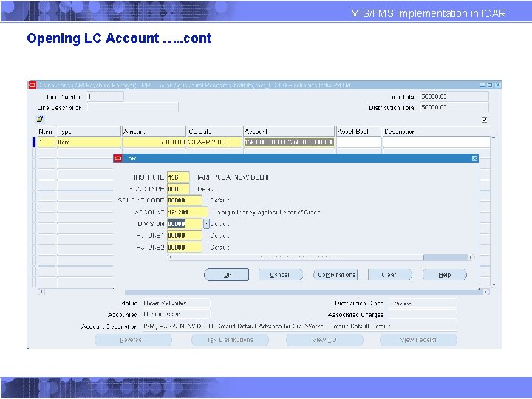
Task: Click the right arrow of the distributions horizontal scrollbar
Action: pos(486,291)
